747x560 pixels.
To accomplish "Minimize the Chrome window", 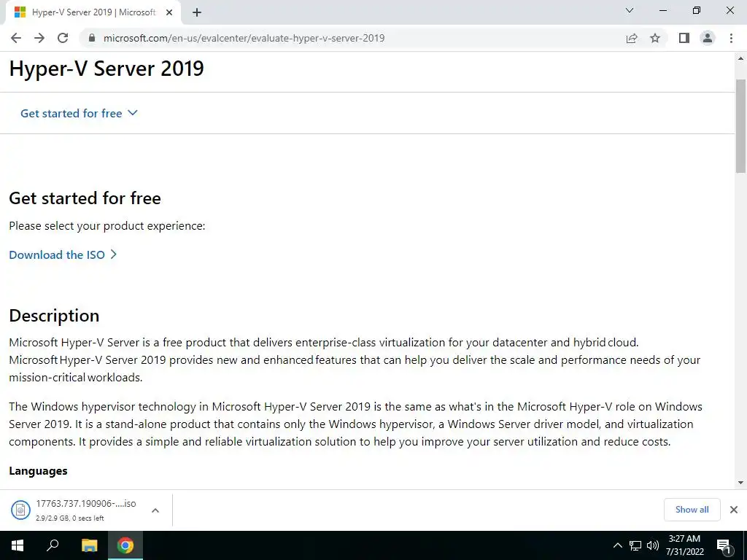I will (x=662, y=10).
